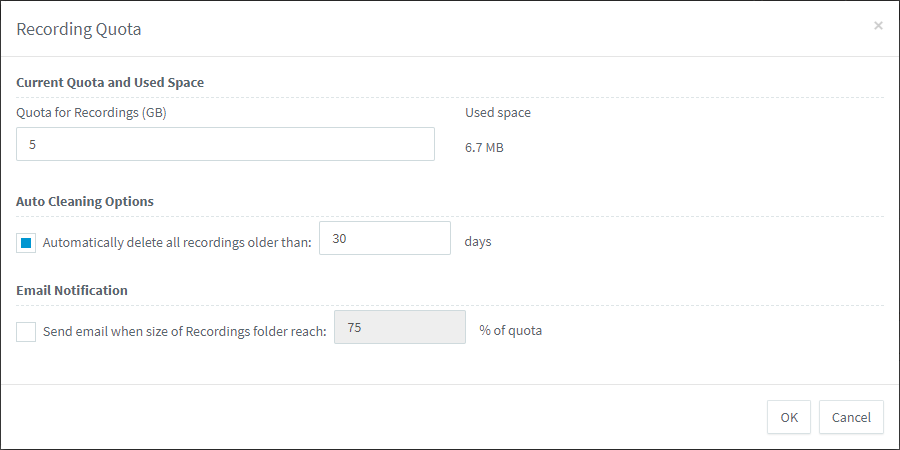This screenshot has width=900, height=450.
Task: Click the percent of quota field showing 75
Action: (400, 327)
